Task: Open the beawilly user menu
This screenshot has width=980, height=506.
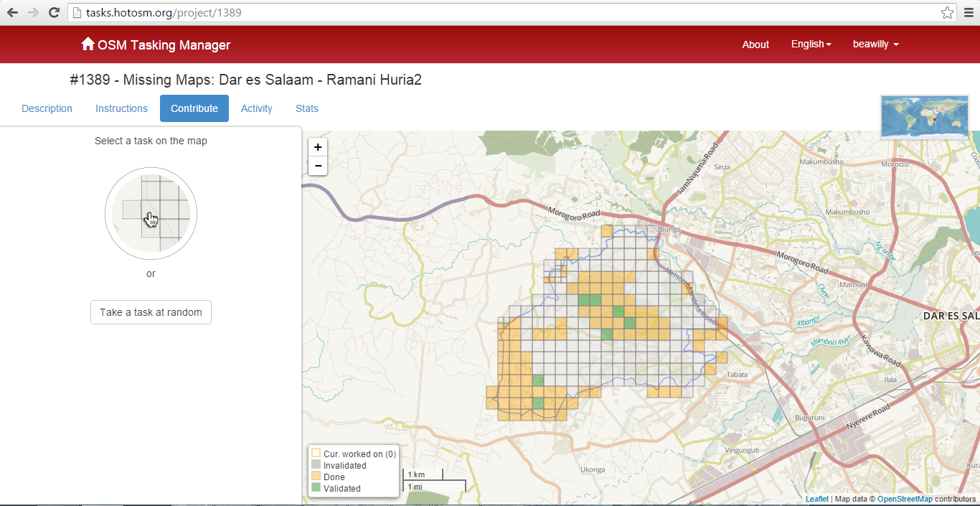Action: click(875, 44)
